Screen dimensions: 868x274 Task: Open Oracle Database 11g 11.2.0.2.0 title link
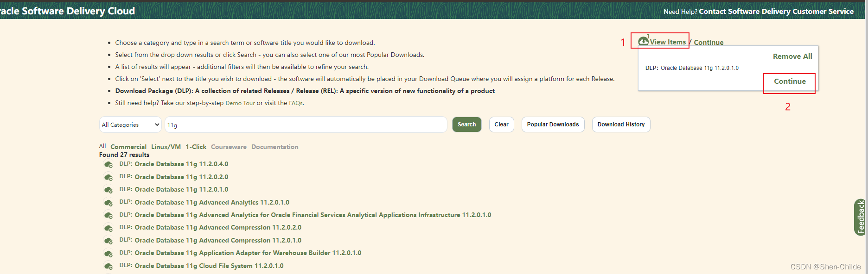(181, 177)
